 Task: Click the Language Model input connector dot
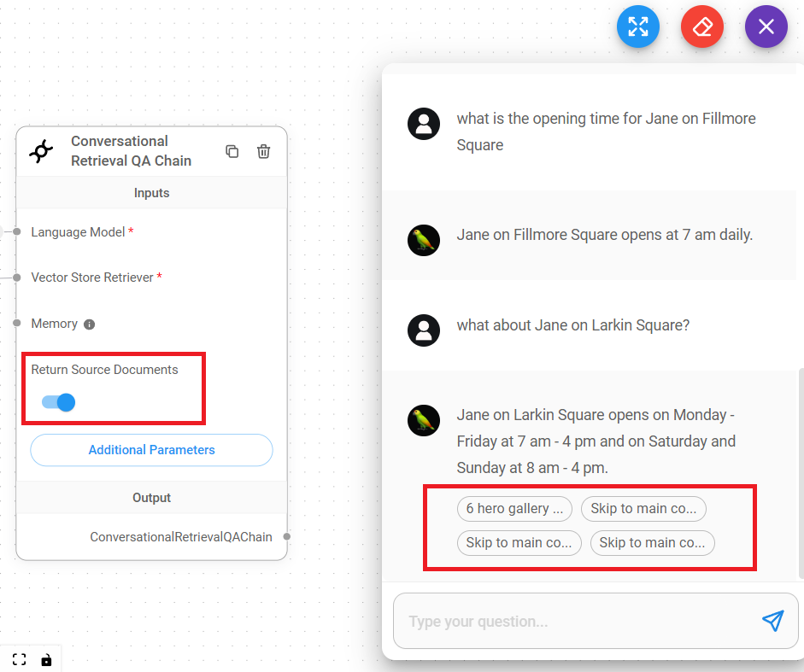pyautogui.click(x=16, y=231)
